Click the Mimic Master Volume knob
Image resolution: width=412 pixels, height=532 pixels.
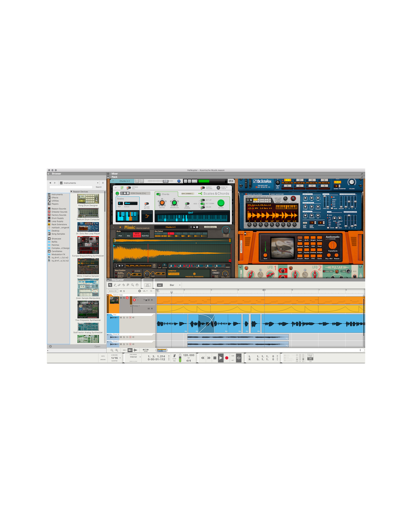pyautogui.click(x=226, y=230)
